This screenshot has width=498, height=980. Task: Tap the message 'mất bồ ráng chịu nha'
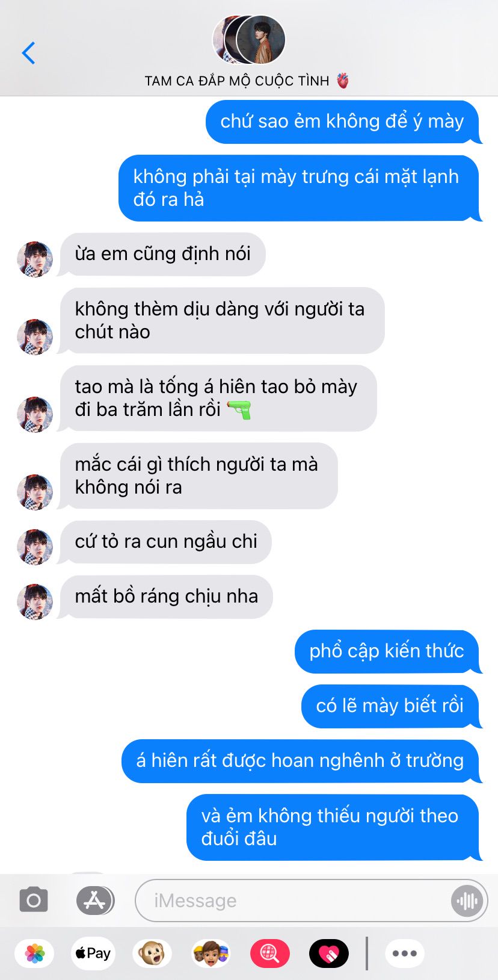pyautogui.click(x=166, y=597)
